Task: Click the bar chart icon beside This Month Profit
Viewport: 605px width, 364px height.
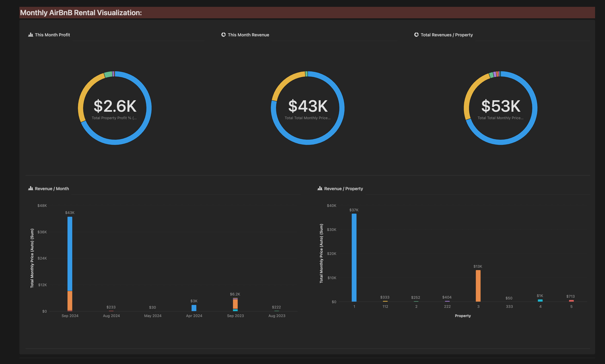Action: (30, 35)
